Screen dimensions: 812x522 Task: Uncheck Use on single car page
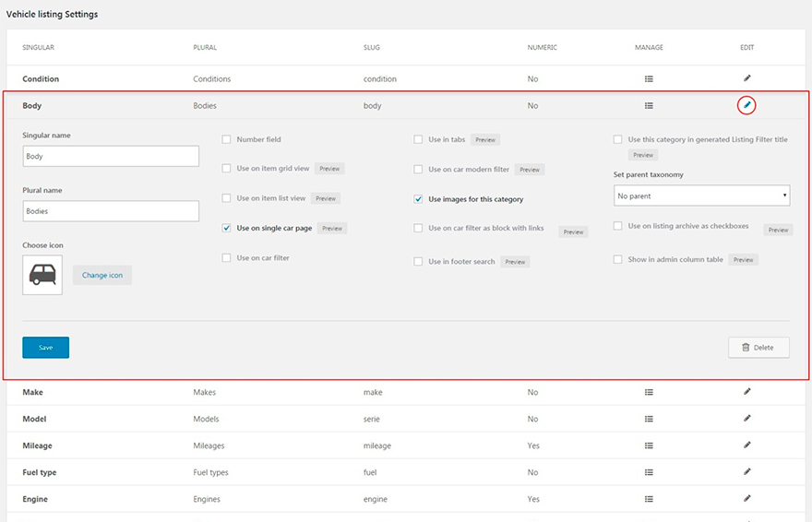(227, 228)
